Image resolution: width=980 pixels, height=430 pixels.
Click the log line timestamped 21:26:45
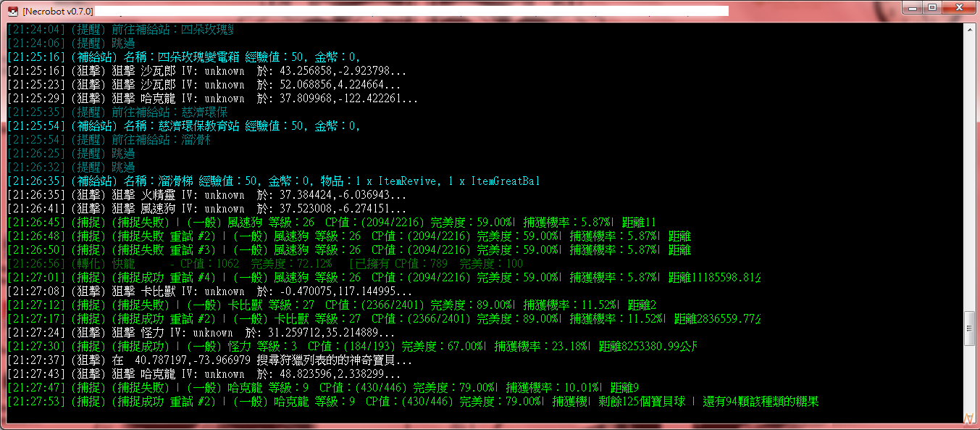pos(332,223)
